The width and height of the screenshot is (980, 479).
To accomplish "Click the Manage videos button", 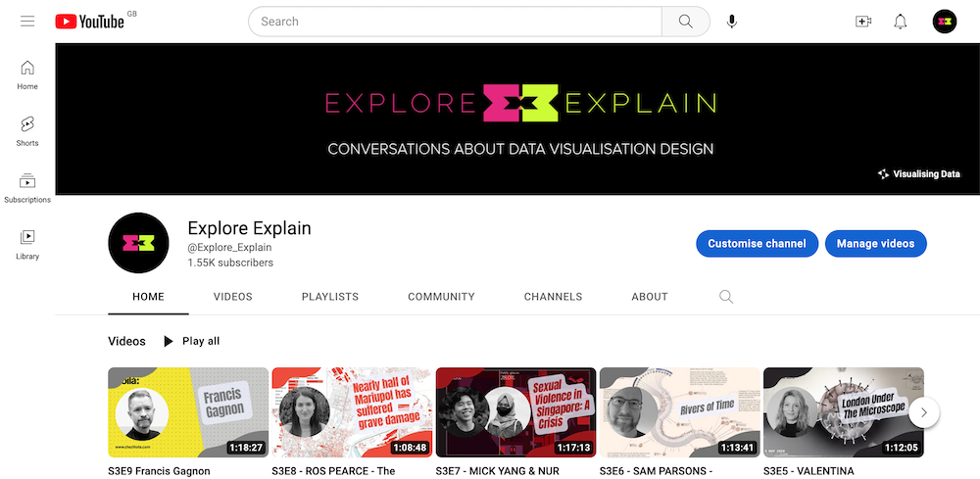I will [875, 244].
